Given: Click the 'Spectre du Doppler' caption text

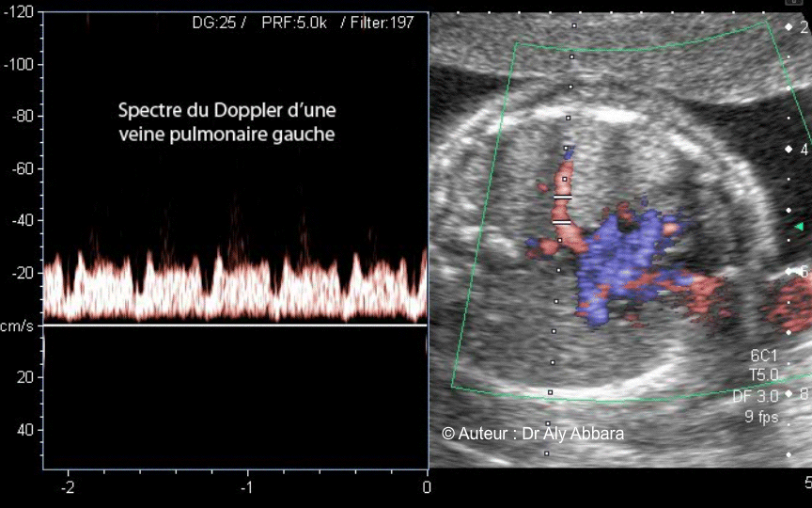Looking at the screenshot, I should (x=226, y=122).
